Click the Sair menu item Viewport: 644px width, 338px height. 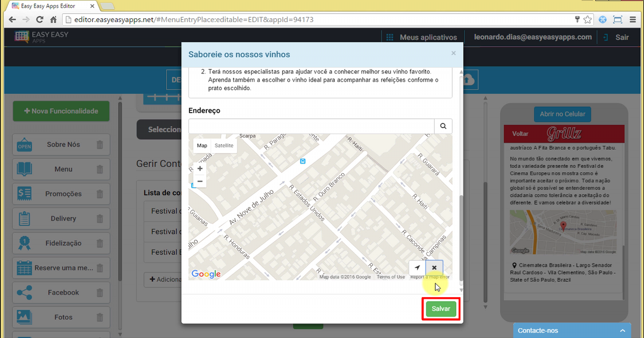(621, 37)
